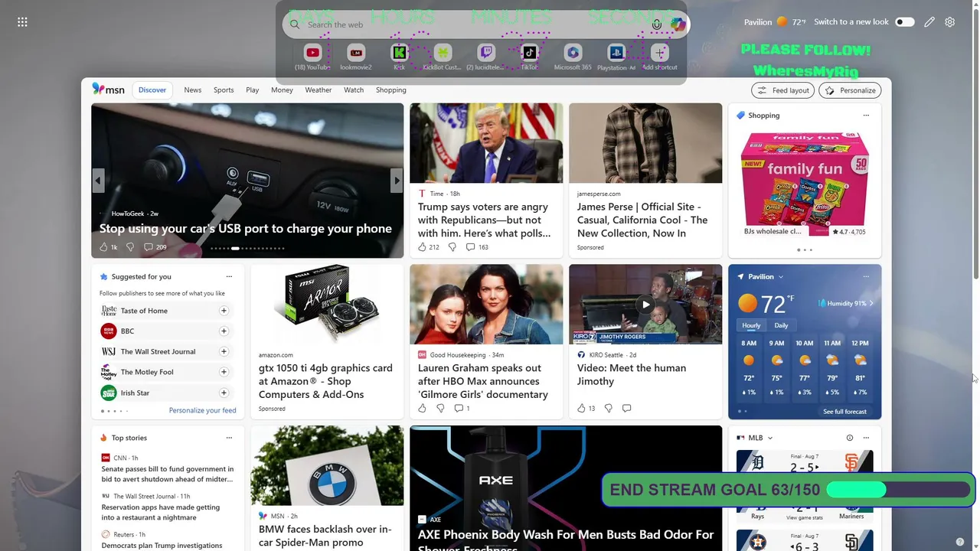
Task: Show next featured story slide
Action: point(396,181)
